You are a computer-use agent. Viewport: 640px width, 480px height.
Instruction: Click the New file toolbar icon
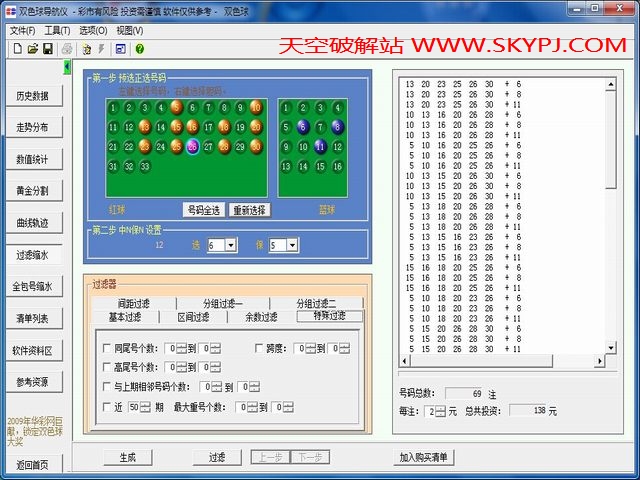pyautogui.click(x=17, y=48)
